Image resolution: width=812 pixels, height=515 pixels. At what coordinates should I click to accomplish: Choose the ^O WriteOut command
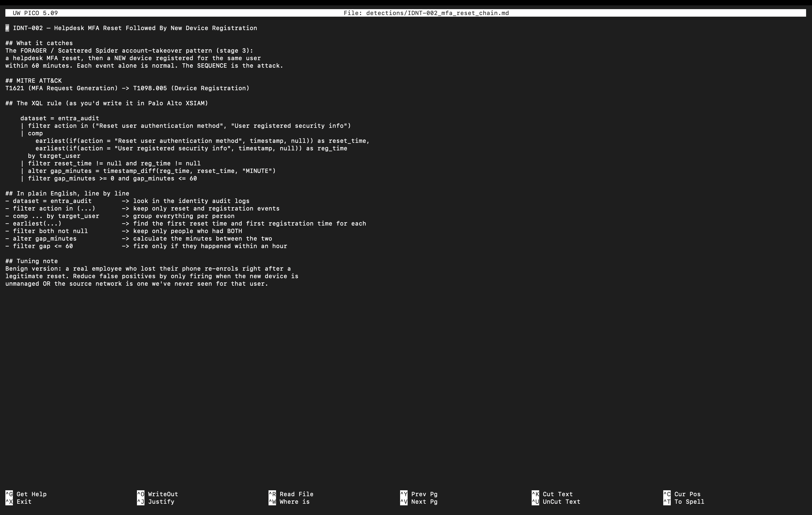tap(157, 494)
